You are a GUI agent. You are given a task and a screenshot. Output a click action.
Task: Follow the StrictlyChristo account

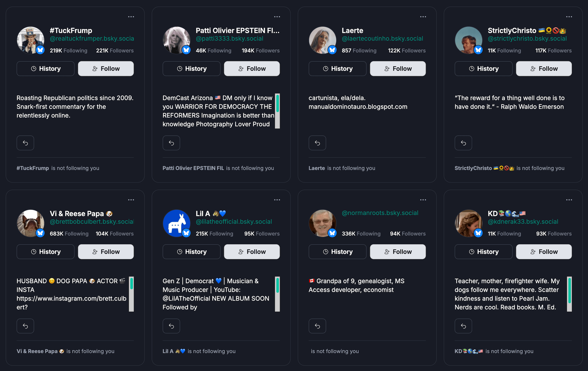[x=544, y=69]
